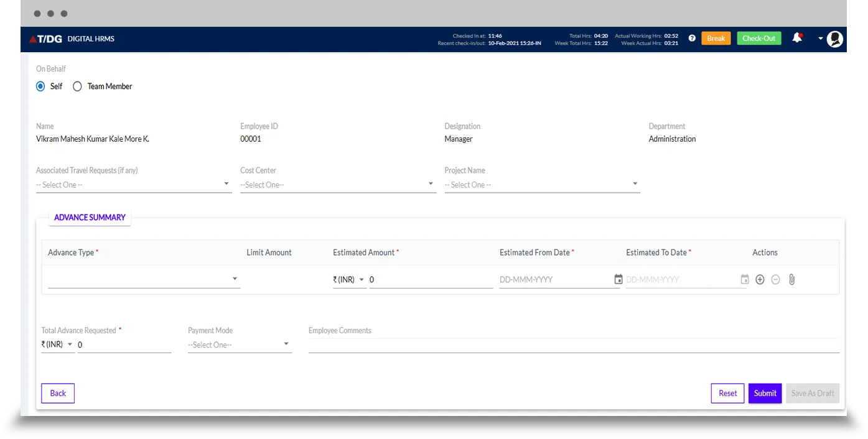This screenshot has height=439, width=868.
Task: Click Employee ID value 00001
Action: 251,139
